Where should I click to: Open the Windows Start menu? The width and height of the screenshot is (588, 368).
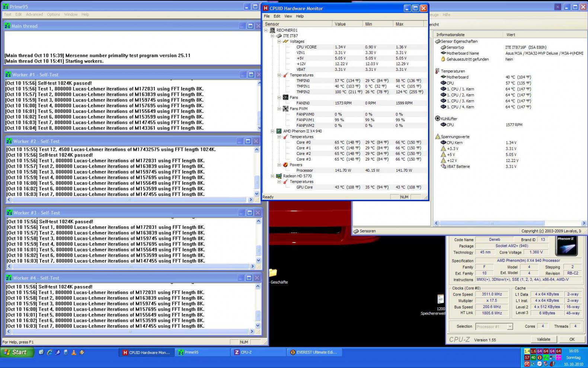pyautogui.click(x=17, y=352)
